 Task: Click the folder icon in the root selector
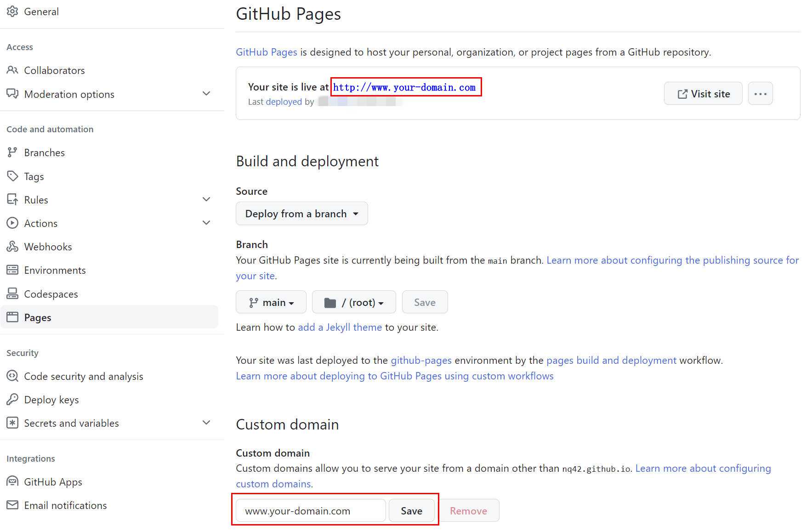330,302
